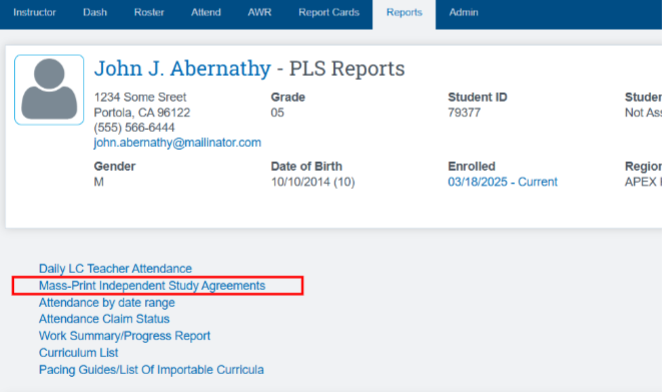Open the 03/18/2025 - Current enrollment link
This screenshot has width=662, height=392.
pos(502,182)
